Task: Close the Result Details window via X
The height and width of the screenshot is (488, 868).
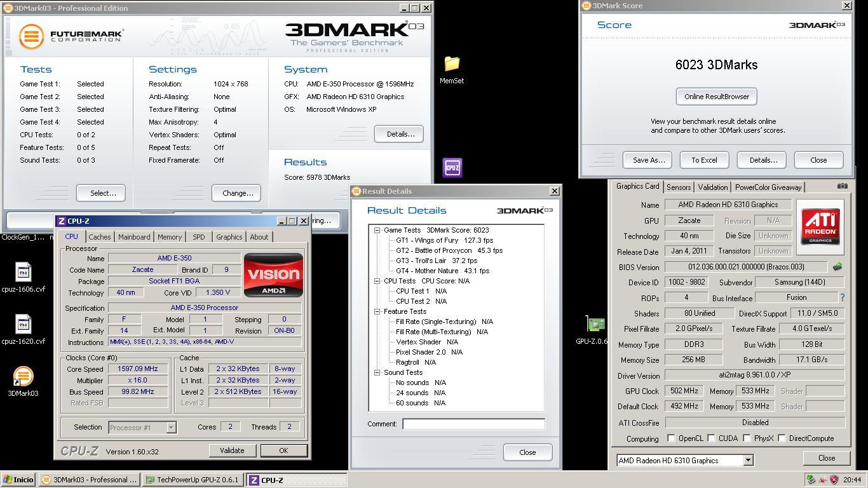Action: point(554,191)
